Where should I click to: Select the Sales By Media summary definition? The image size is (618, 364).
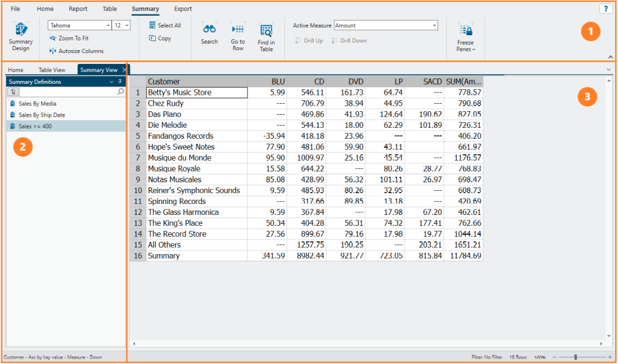pos(37,104)
